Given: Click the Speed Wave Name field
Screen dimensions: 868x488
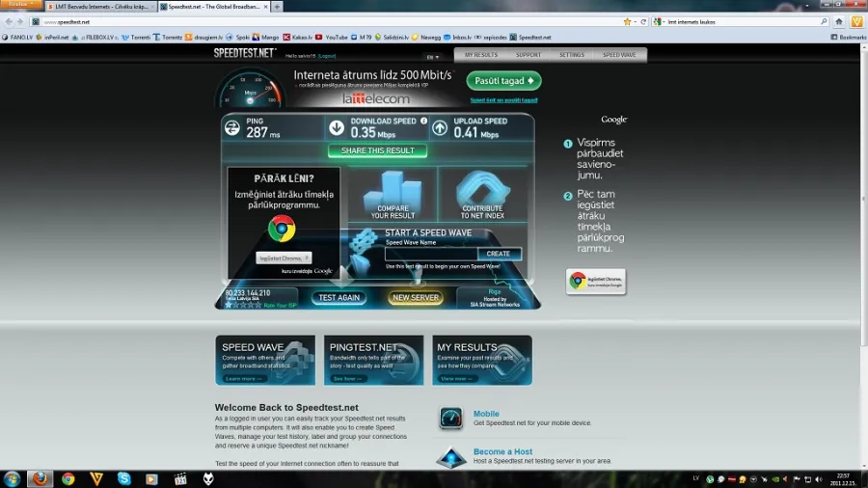Looking at the screenshot, I should [431, 254].
